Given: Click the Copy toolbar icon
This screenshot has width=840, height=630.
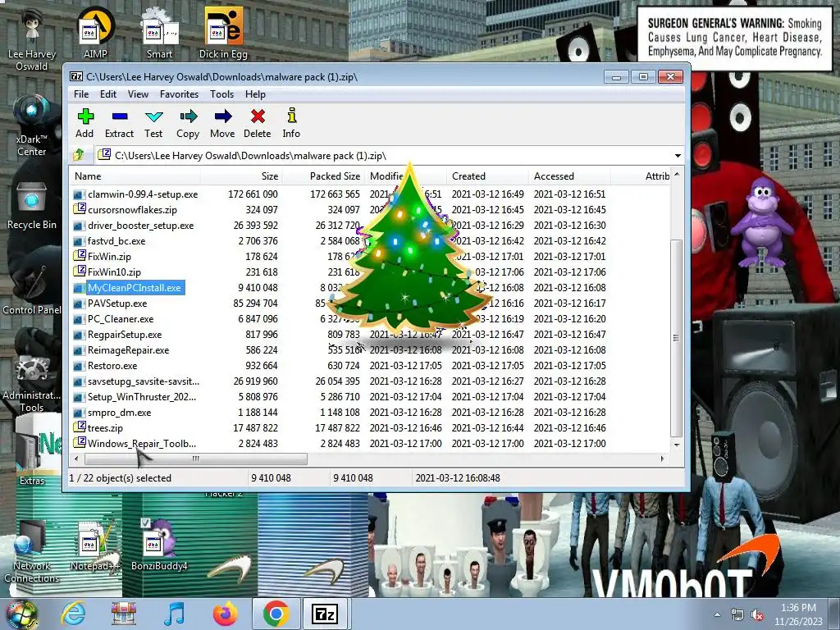Looking at the screenshot, I should (188, 116).
